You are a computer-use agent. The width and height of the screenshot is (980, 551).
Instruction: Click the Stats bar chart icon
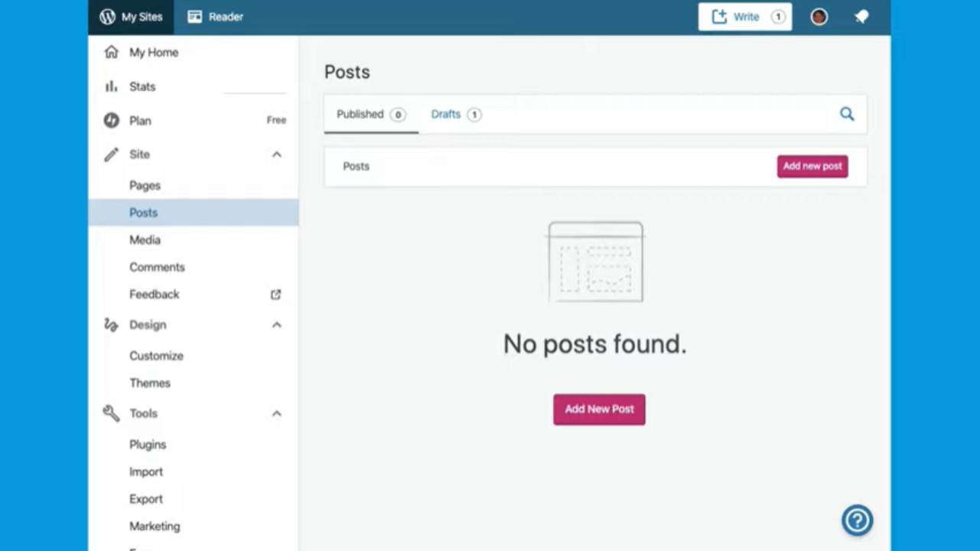tap(112, 86)
